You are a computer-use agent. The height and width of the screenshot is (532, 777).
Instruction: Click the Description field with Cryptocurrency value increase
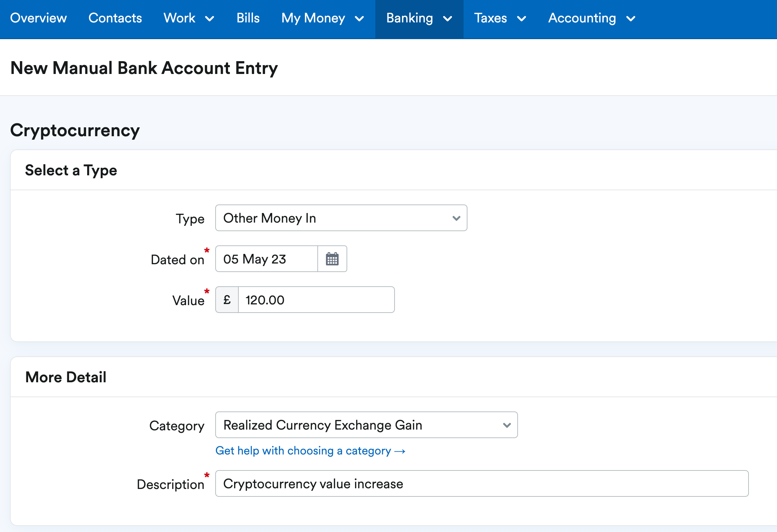[x=482, y=484]
